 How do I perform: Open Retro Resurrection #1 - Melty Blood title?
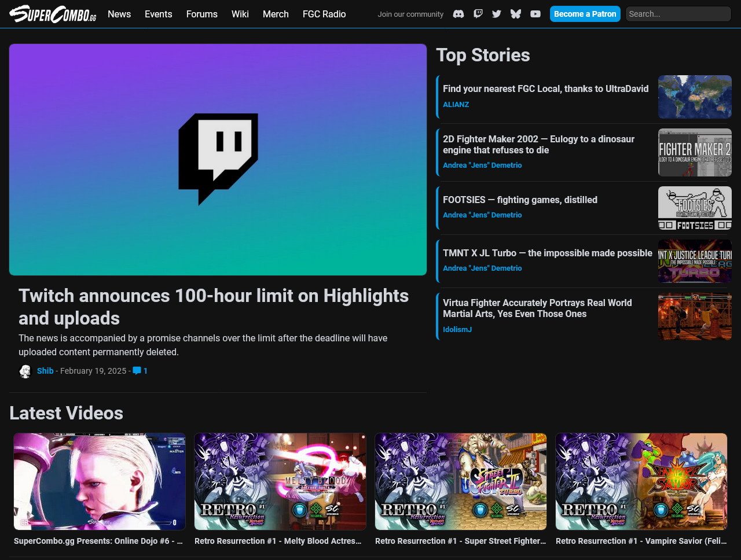pos(278,541)
